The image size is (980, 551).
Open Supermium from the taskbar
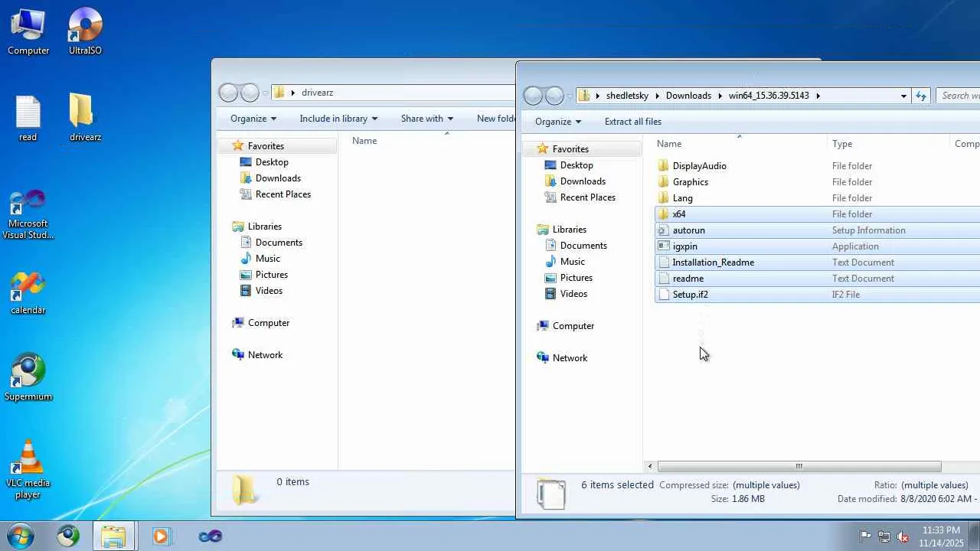tap(68, 536)
